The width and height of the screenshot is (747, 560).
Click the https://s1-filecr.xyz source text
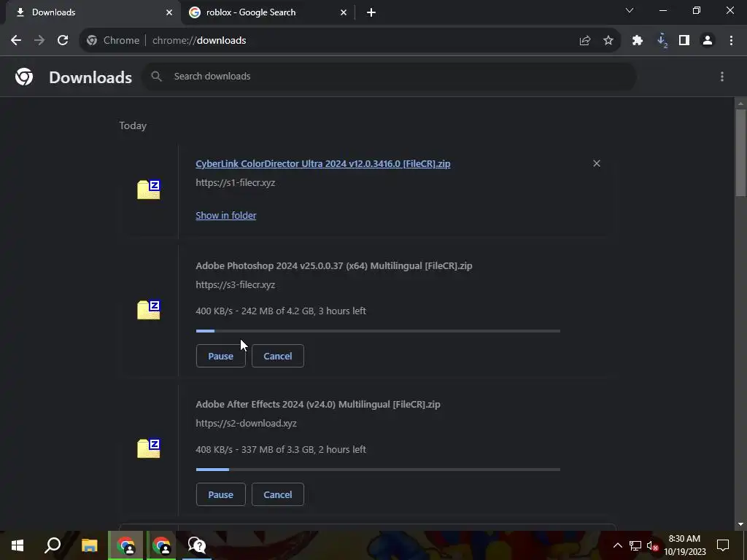pyautogui.click(x=236, y=182)
